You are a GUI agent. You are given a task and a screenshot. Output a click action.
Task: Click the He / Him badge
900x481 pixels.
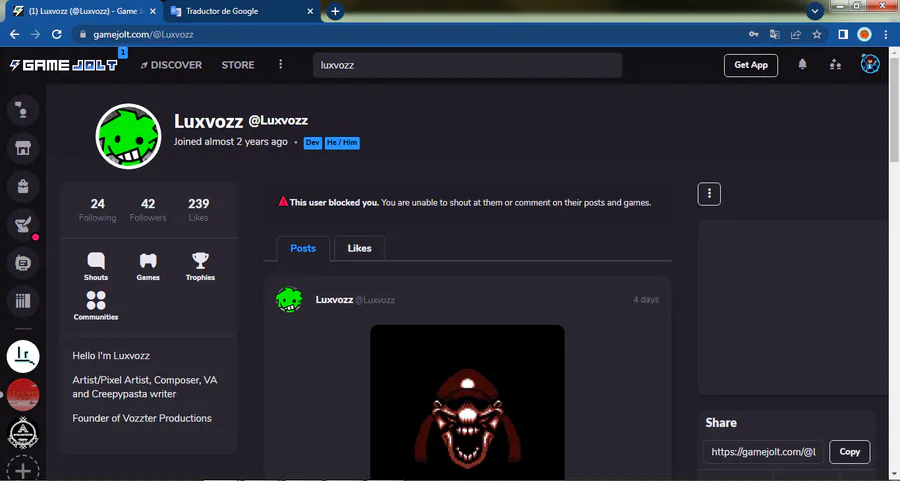coord(342,143)
